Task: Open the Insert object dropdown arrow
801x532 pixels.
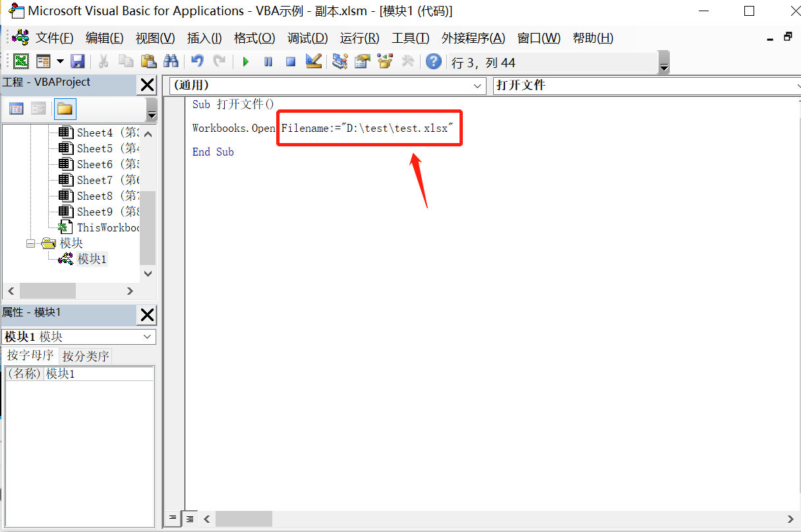Action: click(x=60, y=61)
